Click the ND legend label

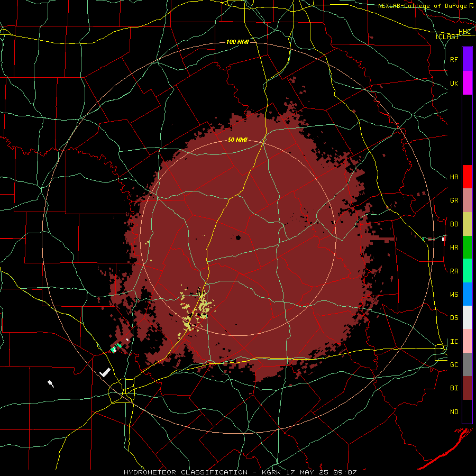[x=454, y=412]
